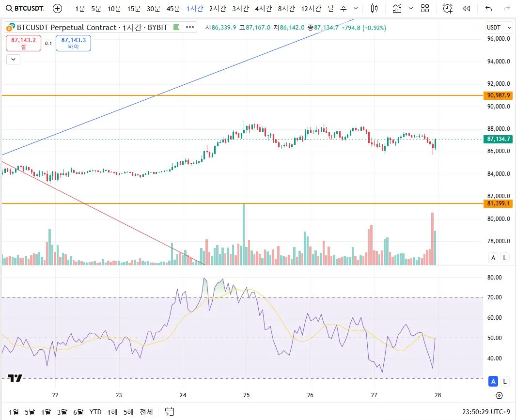
Task: Set range to YTD
Action: (x=95, y=412)
